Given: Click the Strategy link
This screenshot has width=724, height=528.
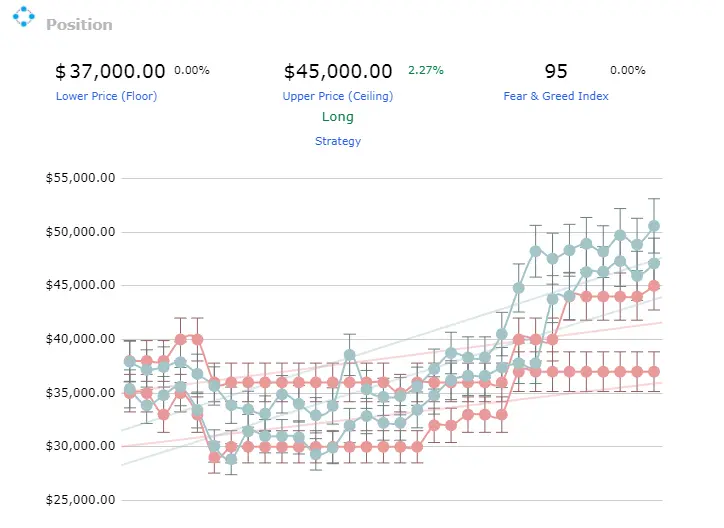Looking at the screenshot, I should click(338, 141).
